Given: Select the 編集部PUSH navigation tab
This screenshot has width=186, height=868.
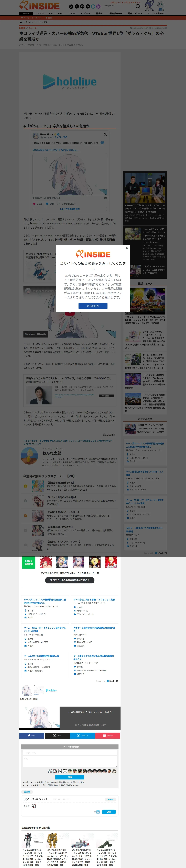Looking at the screenshot, I should (x=115, y=13).
